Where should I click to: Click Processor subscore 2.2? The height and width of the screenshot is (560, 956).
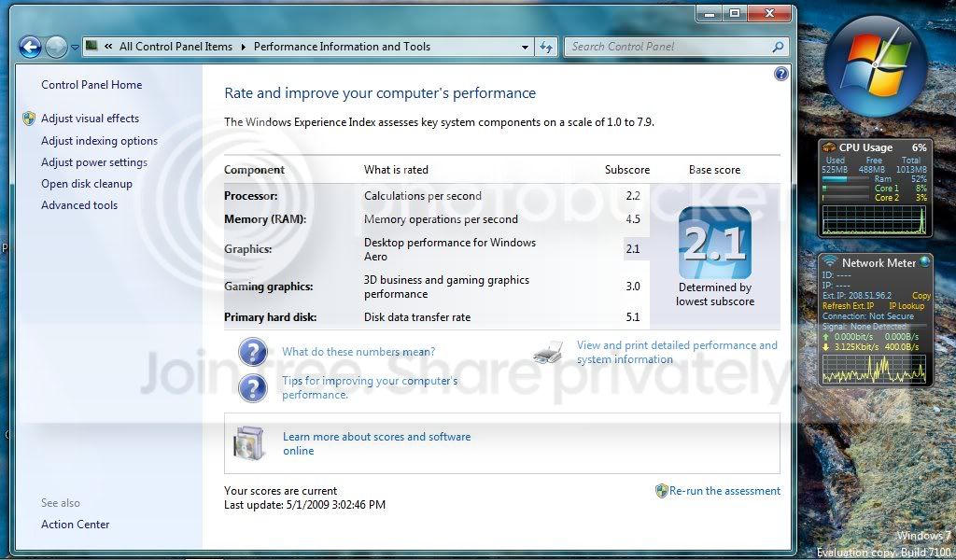(633, 196)
